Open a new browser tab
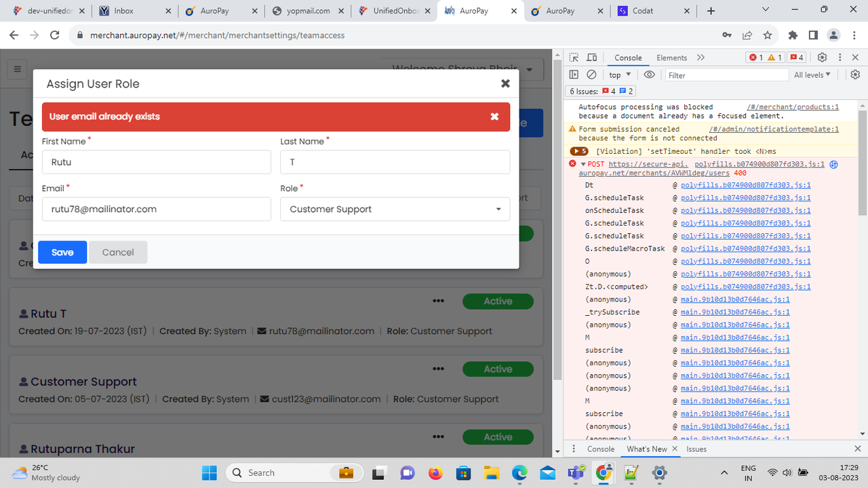Image resolution: width=868 pixels, height=488 pixels. [x=711, y=11]
